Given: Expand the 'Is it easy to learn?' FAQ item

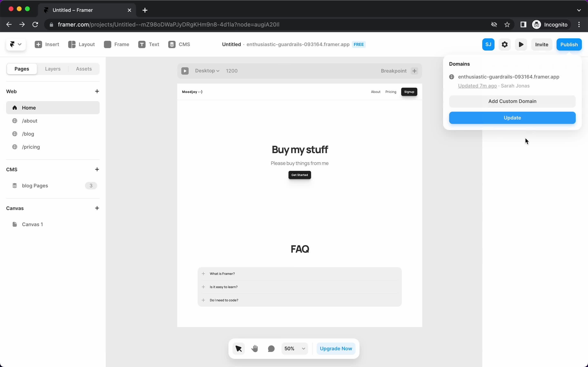Looking at the screenshot, I should 203,287.
